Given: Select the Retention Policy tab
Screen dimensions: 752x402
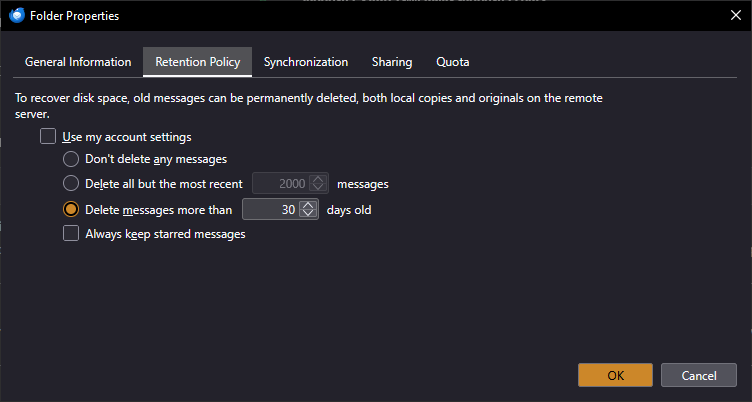Looking at the screenshot, I should 197,62.
